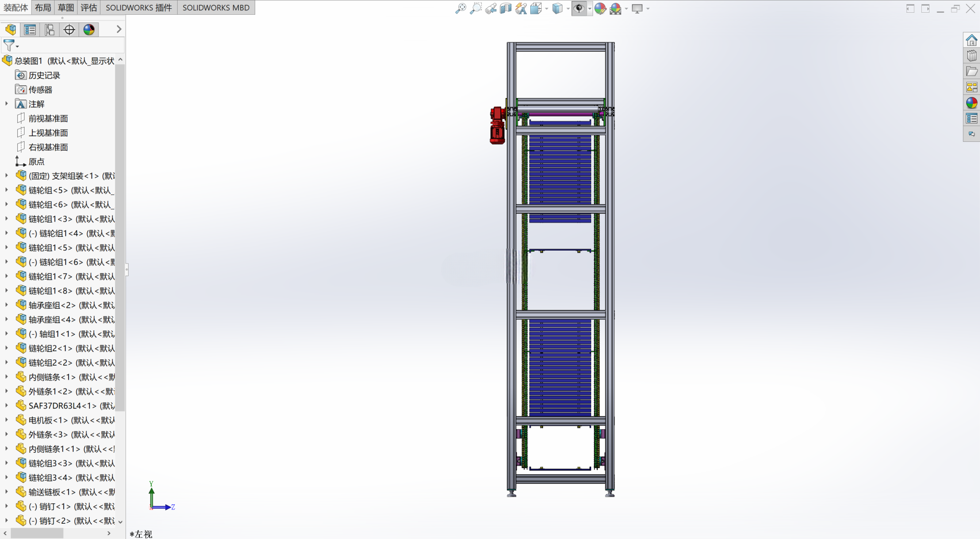This screenshot has height=539, width=980.
Task: Expand the 支架组装<1> tree node
Action: tap(6, 176)
